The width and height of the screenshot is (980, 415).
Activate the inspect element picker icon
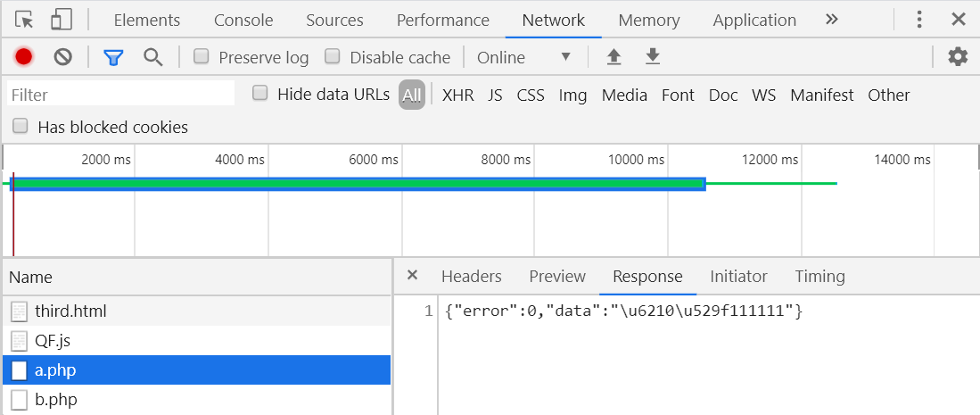pos(24,20)
